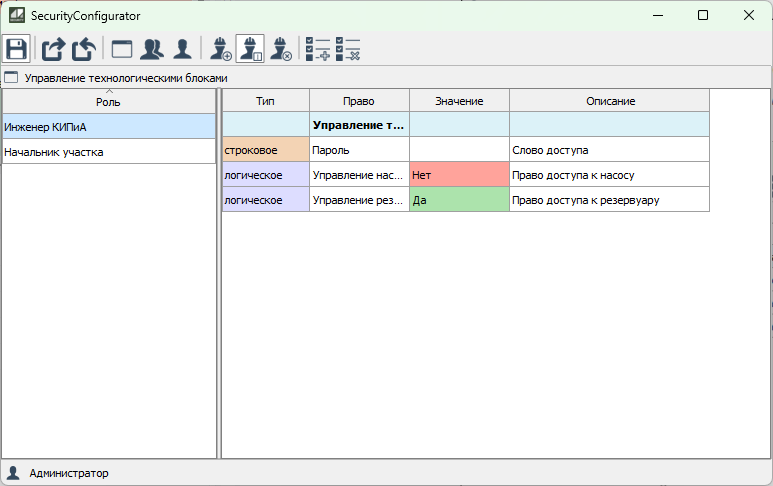Click the Значение column header

459,101
